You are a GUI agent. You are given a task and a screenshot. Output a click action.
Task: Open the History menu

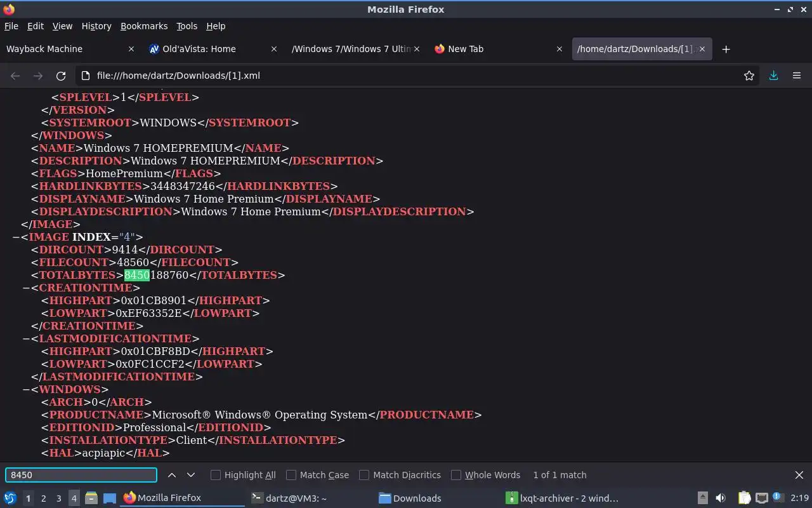pyautogui.click(x=96, y=26)
